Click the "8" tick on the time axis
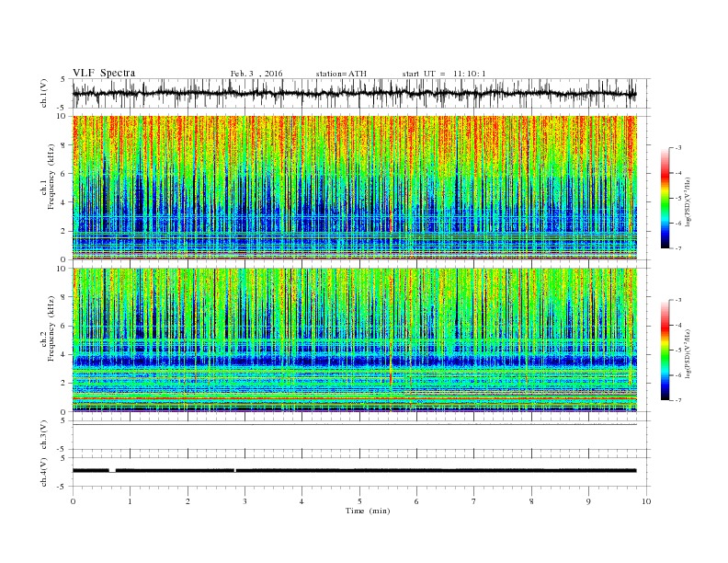728x563 pixels. [531, 501]
